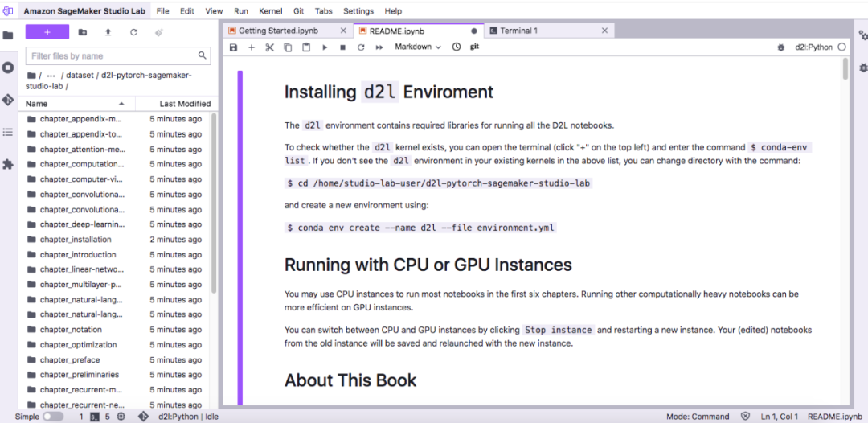Switch to the Terminal 1 tab
868x423 pixels.
518,31
